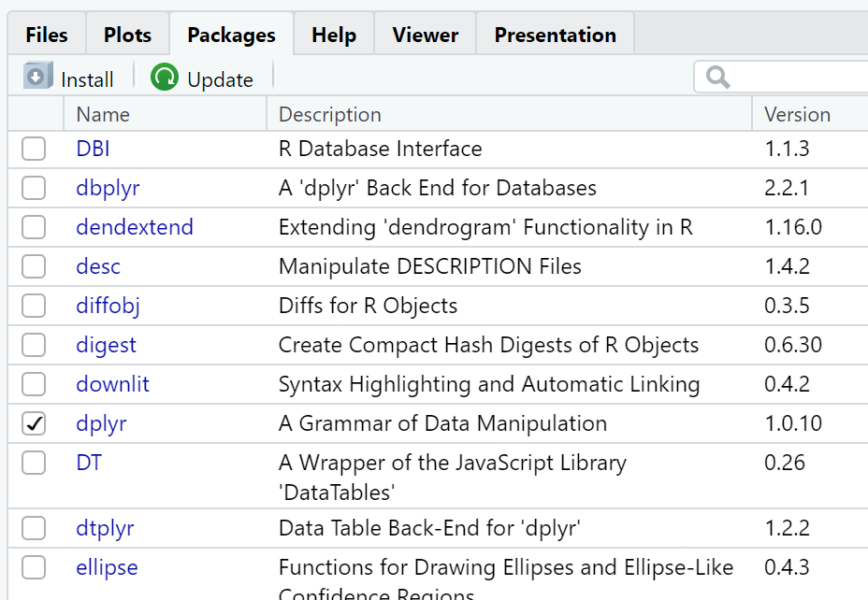Click the green Update packages icon
Viewport: 868px width, 600px height.
click(165, 78)
